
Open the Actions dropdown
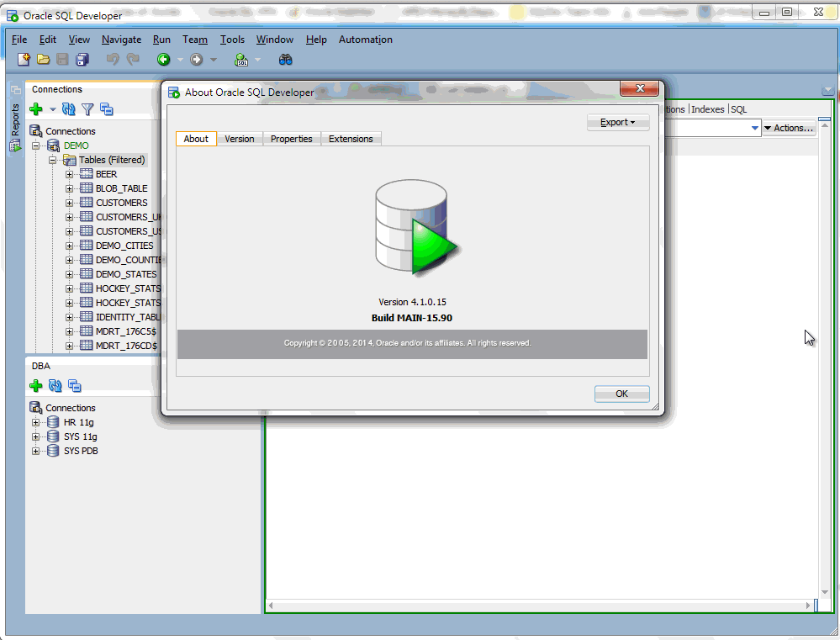tap(787, 127)
